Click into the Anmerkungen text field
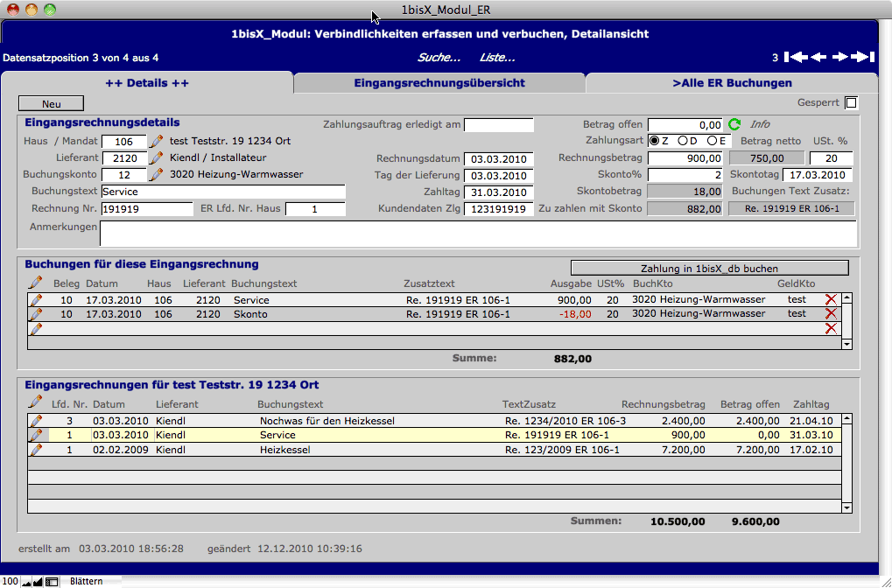Image resolution: width=892 pixels, height=588 pixels. click(x=477, y=234)
